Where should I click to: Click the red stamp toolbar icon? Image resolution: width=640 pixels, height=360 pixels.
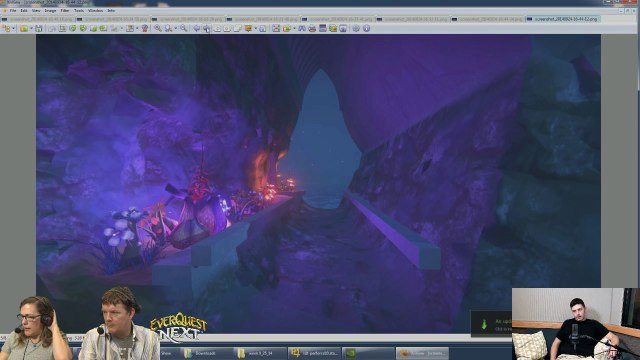(x=144, y=28)
